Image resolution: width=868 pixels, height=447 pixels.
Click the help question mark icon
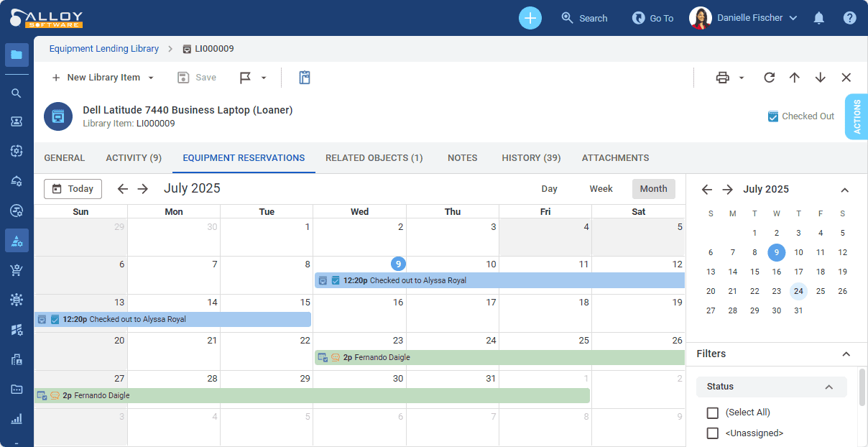(x=850, y=18)
